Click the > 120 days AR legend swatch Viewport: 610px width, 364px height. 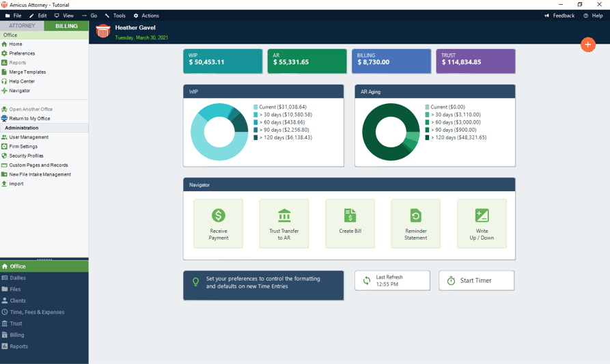pos(427,137)
